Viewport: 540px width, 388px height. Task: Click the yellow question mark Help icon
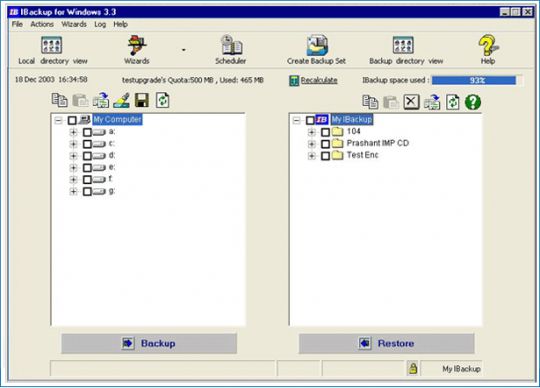488,45
